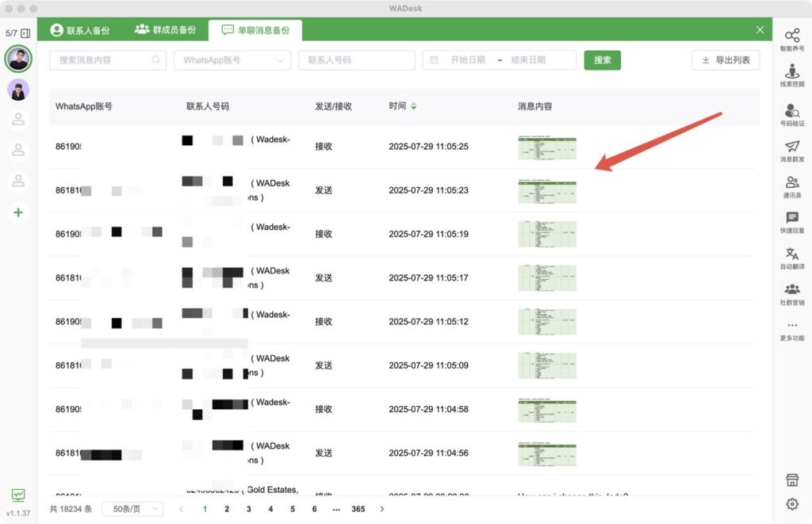
Task: Show 更多功能 more features menu
Action: tap(792, 331)
